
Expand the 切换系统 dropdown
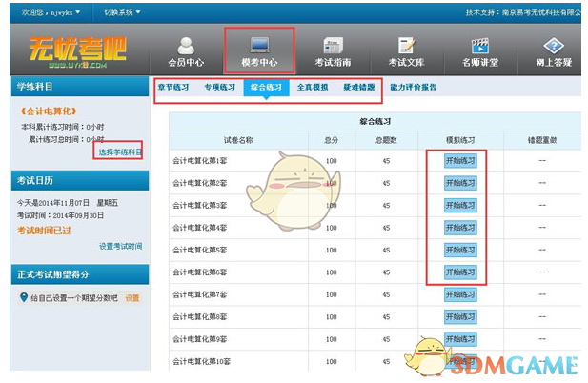122,12
